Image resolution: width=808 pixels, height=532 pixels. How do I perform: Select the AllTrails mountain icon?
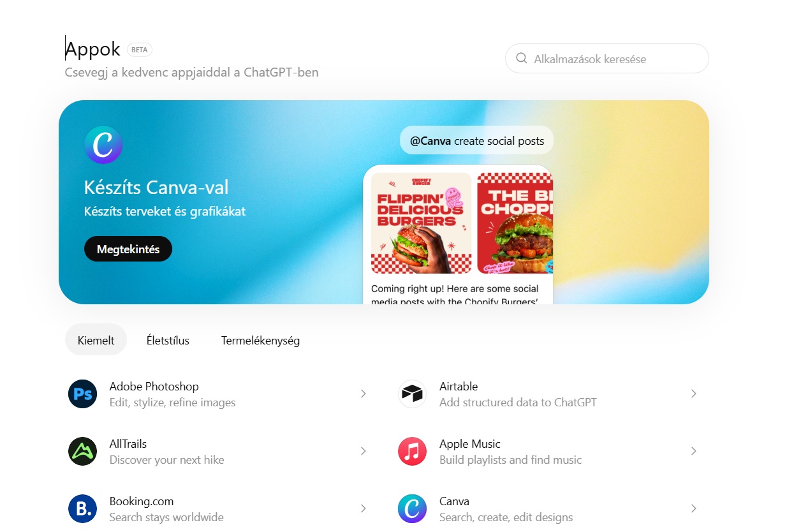point(82,451)
